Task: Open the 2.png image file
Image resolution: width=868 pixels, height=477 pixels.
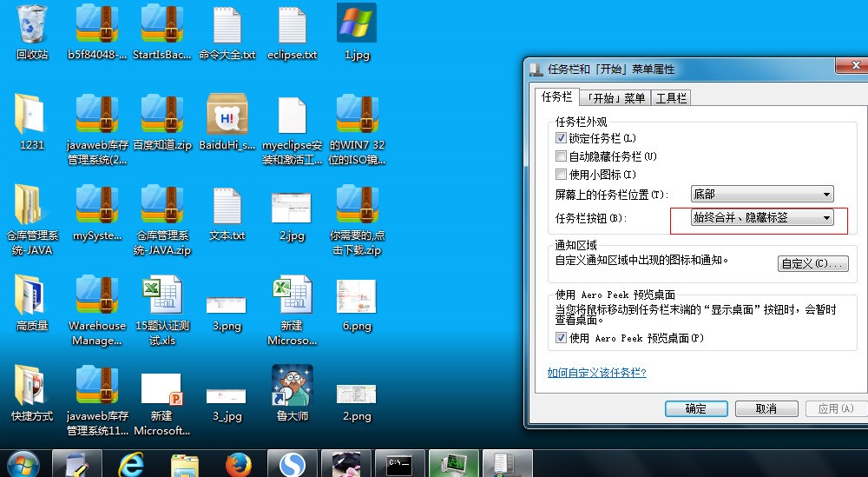Action: [x=357, y=394]
